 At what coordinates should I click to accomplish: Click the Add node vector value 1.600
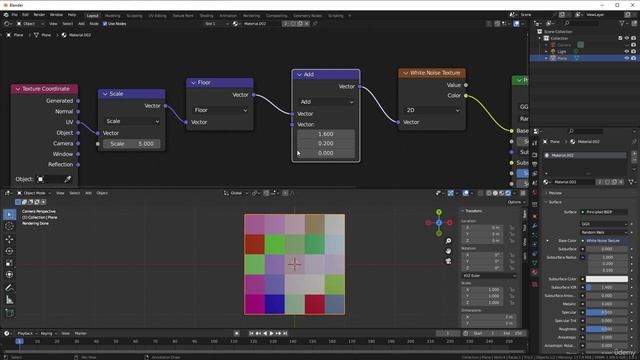[326, 134]
